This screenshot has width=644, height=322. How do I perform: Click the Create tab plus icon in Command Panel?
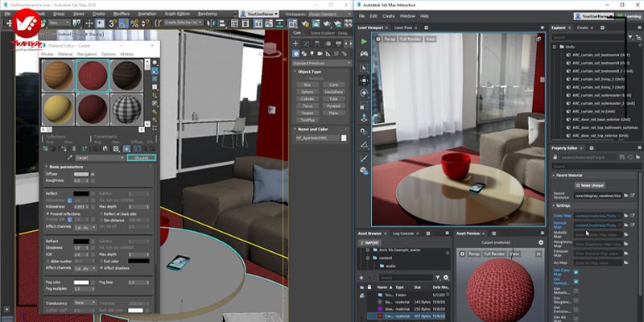coord(295,43)
